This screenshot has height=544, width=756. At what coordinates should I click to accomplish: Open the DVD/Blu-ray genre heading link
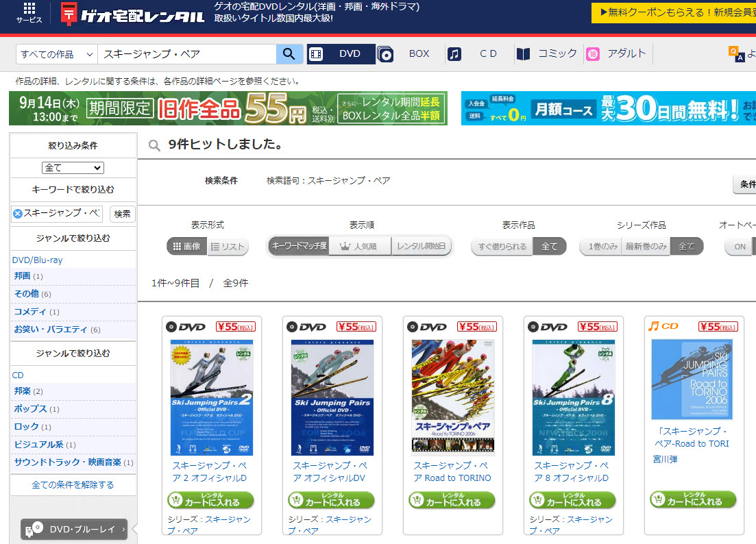pos(37,260)
